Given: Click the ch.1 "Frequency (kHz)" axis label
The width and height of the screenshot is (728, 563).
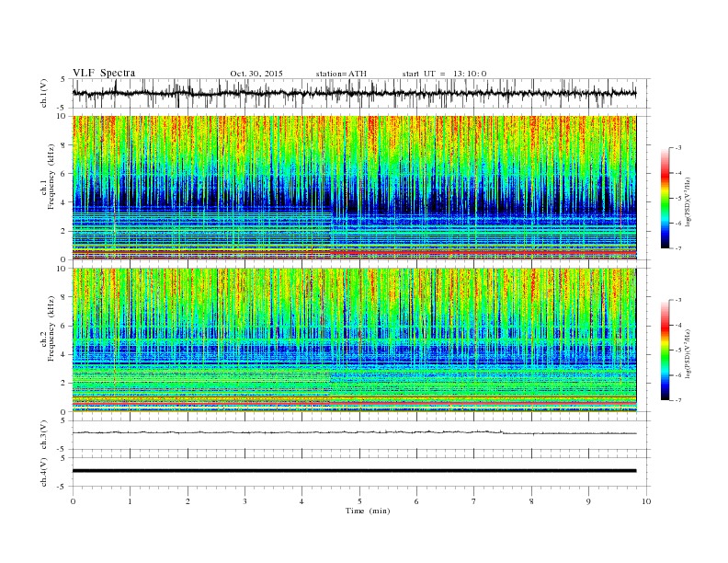Looking at the screenshot, I should pos(51,176).
